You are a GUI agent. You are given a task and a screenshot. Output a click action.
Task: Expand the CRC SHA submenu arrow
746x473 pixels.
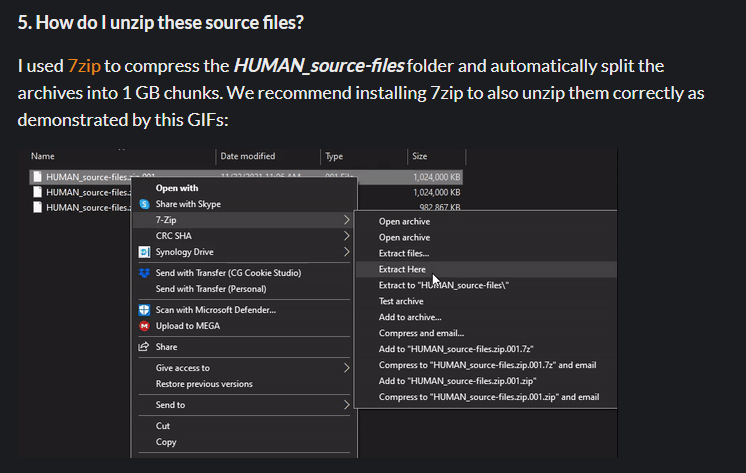coord(346,236)
